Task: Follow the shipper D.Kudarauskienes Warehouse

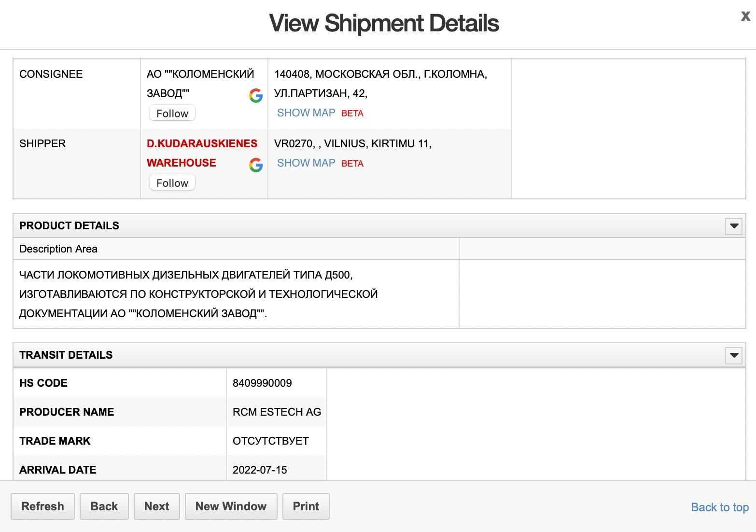Action: (x=172, y=183)
